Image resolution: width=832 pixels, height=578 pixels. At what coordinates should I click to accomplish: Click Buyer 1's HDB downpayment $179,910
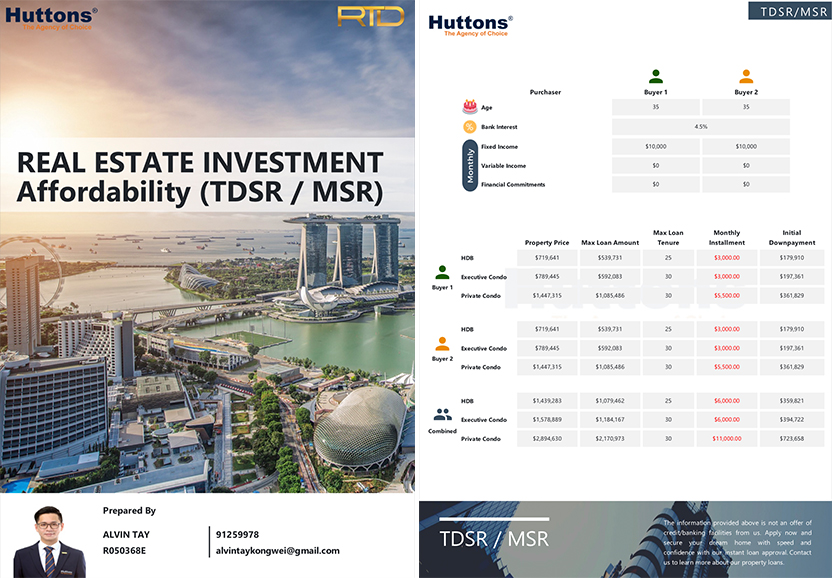tap(792, 258)
